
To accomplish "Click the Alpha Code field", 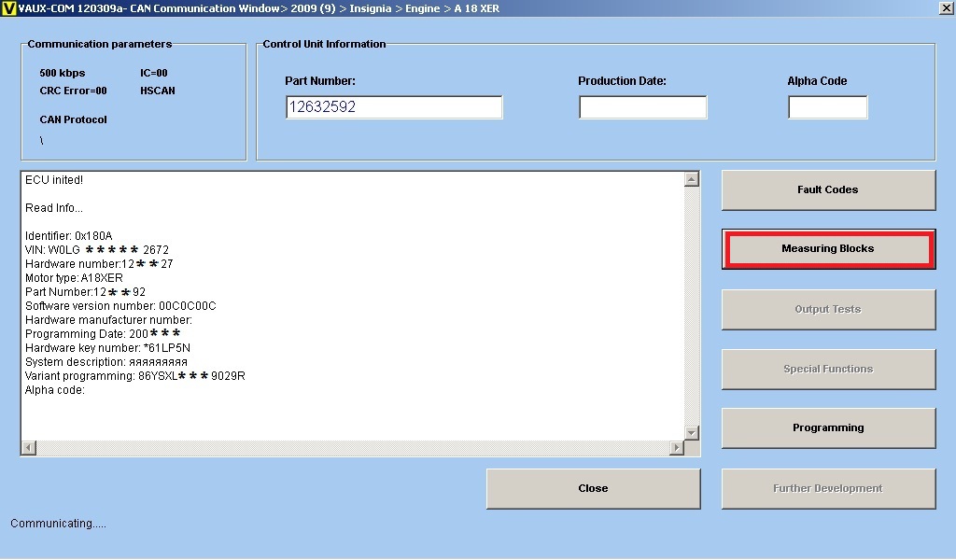I will pyautogui.click(x=827, y=107).
